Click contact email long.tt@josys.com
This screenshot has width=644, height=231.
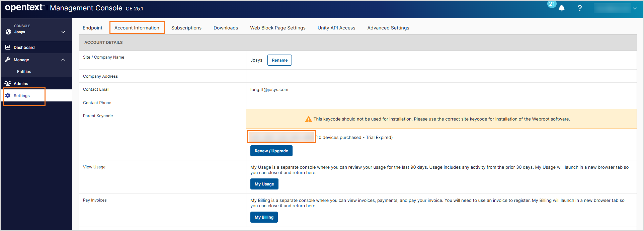pos(269,89)
